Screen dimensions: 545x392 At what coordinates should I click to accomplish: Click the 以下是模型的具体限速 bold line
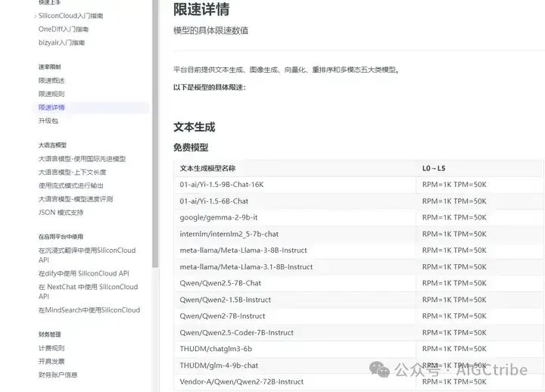210,87
